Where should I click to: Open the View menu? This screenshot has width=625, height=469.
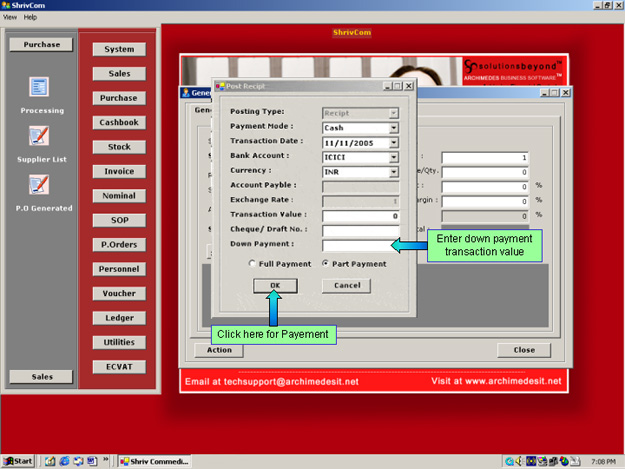(10, 17)
